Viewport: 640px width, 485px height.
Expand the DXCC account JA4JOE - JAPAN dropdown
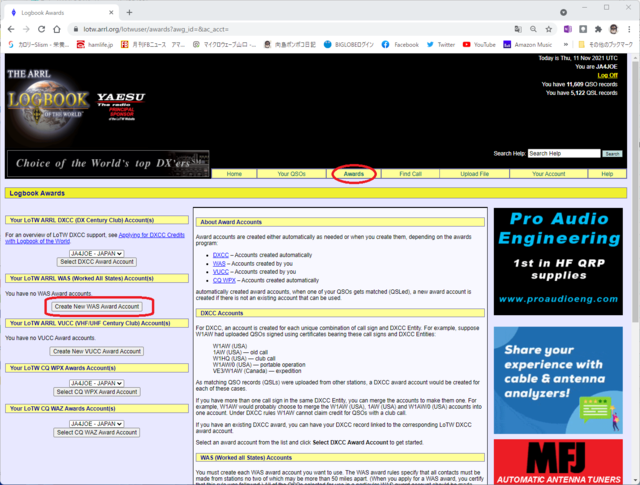click(97, 254)
